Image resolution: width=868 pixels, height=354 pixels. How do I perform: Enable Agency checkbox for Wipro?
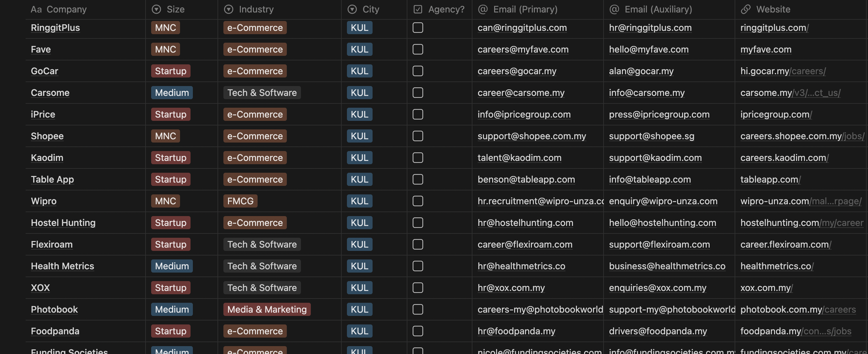(418, 201)
